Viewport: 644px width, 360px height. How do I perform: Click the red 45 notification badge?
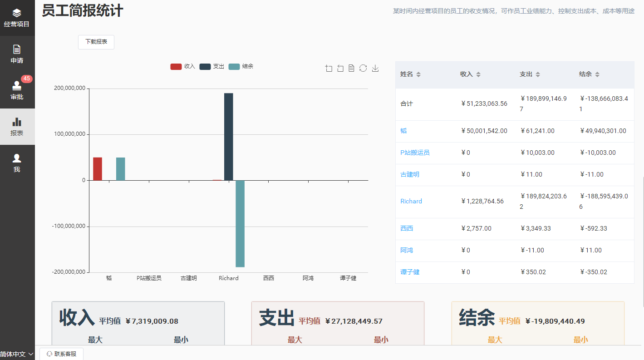[x=27, y=79]
